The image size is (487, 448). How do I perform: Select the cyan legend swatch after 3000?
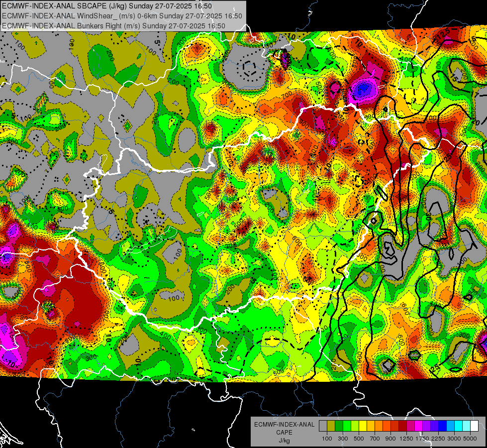(459, 426)
